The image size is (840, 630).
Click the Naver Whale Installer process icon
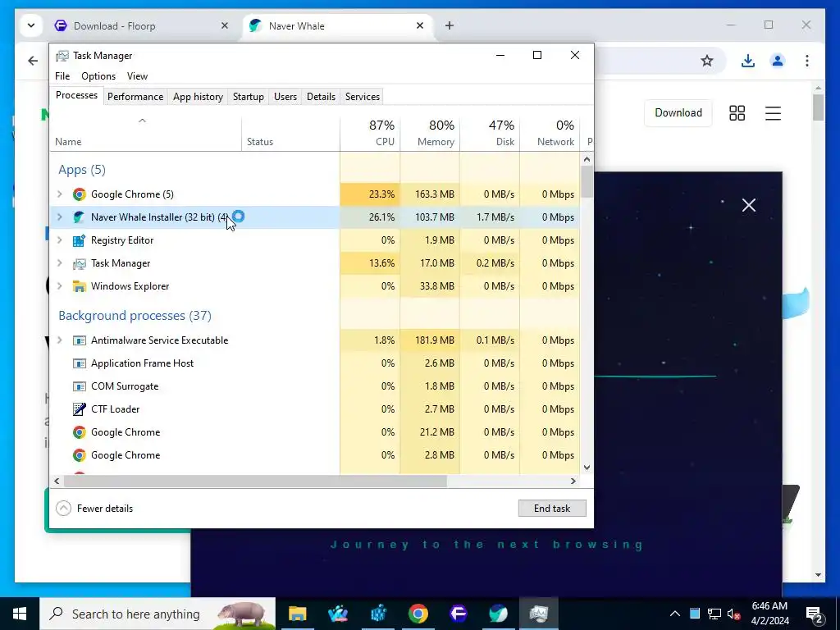(80, 217)
